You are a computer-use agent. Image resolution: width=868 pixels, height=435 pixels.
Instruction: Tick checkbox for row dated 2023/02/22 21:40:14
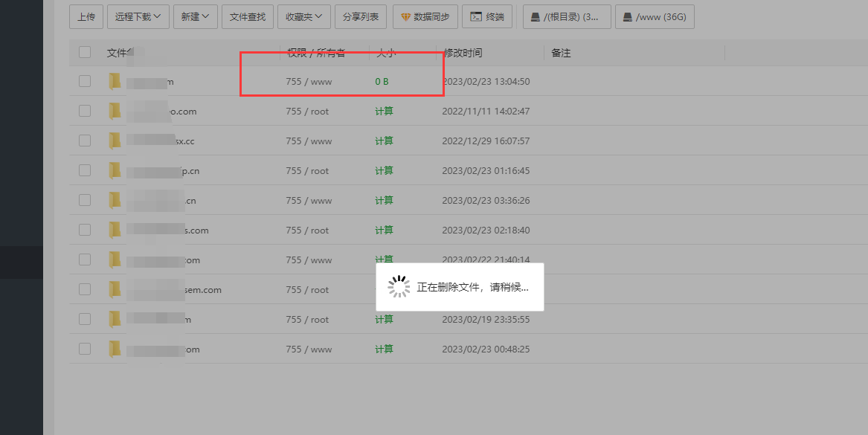point(85,260)
